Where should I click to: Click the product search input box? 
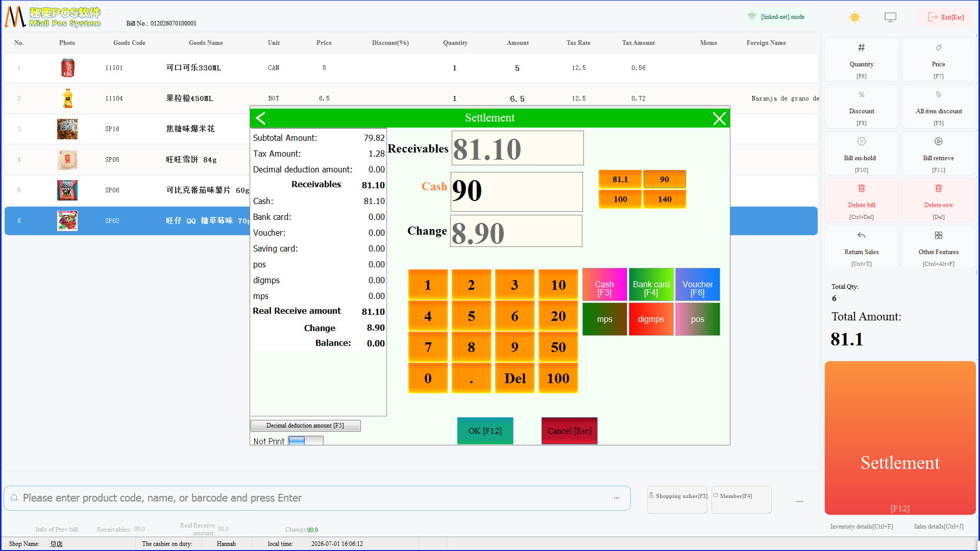(316, 498)
